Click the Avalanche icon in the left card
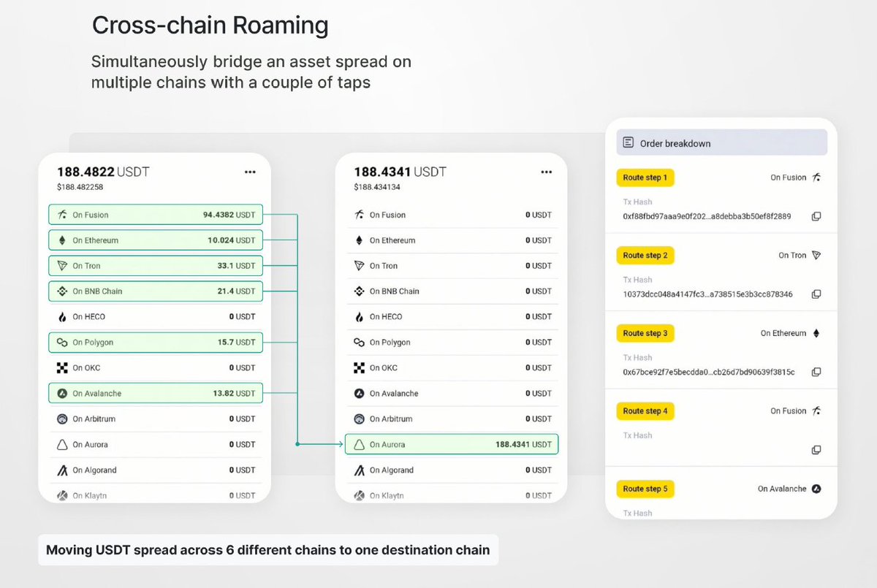 pos(62,393)
